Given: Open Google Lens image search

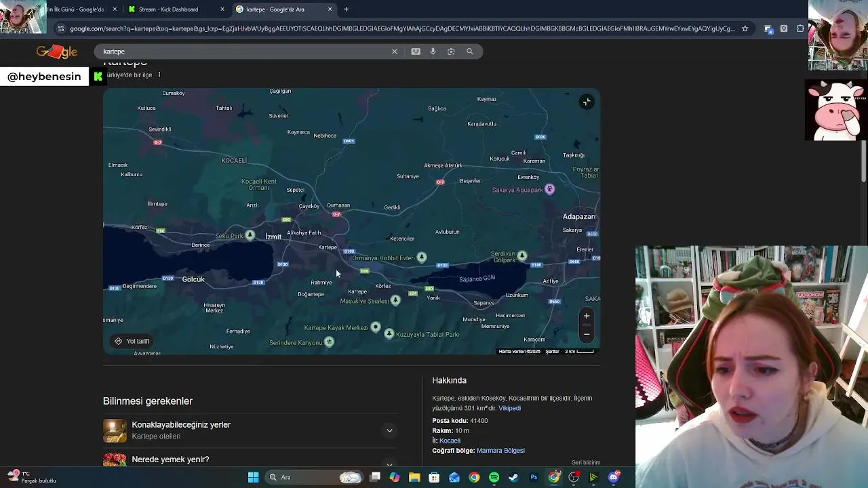Looking at the screenshot, I should pos(451,52).
